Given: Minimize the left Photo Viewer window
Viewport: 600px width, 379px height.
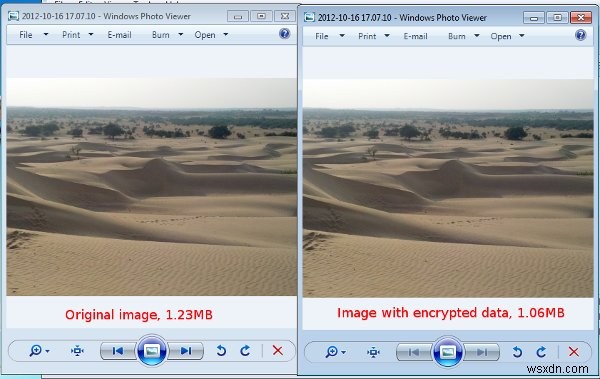Looking at the screenshot, I should 238,16.
